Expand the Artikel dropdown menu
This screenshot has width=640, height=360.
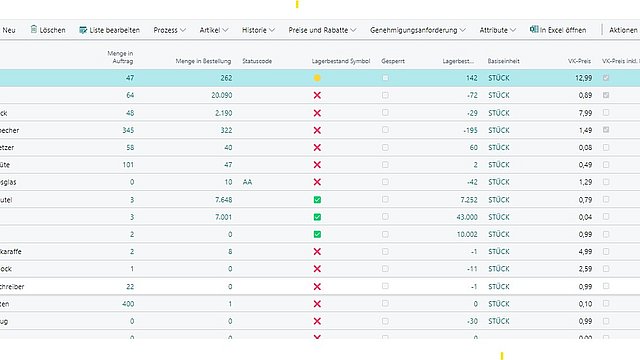click(x=213, y=30)
